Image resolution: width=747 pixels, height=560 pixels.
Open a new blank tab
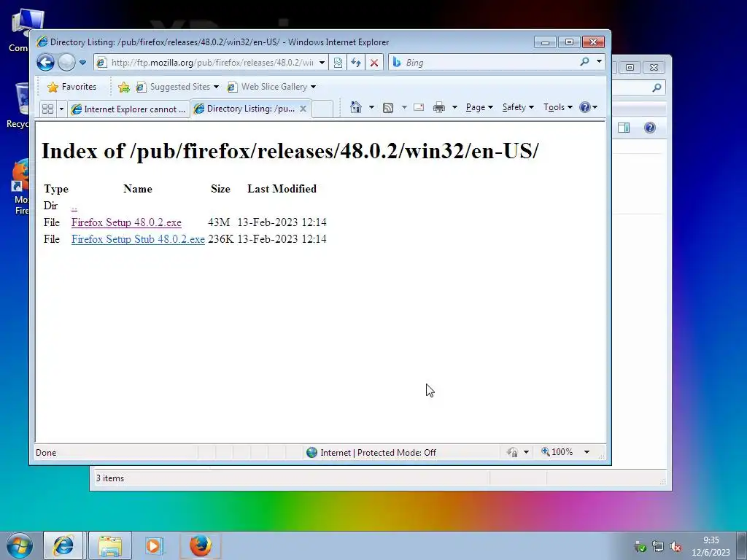(x=322, y=109)
